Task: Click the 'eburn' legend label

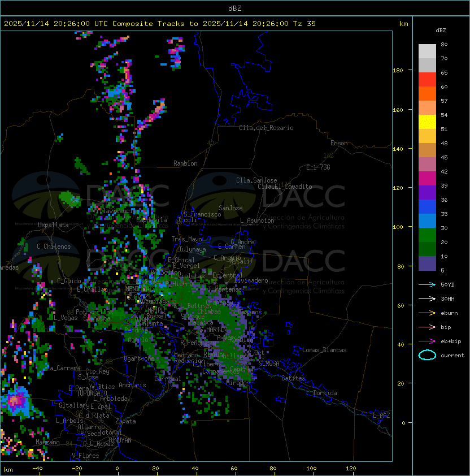Action: click(449, 313)
